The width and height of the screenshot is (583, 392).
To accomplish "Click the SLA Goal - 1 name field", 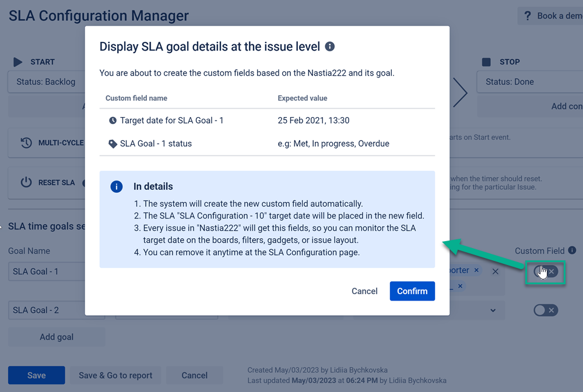I will tap(47, 271).
